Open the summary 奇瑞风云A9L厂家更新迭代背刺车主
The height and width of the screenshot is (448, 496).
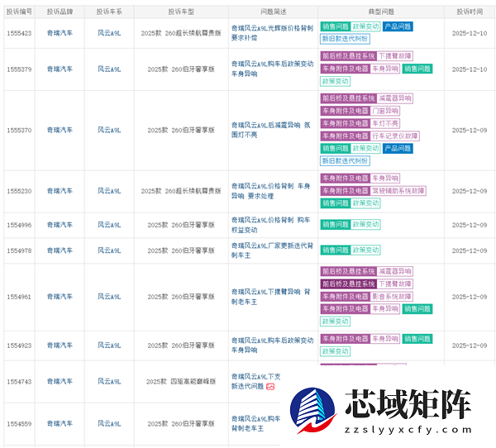pos(272,250)
